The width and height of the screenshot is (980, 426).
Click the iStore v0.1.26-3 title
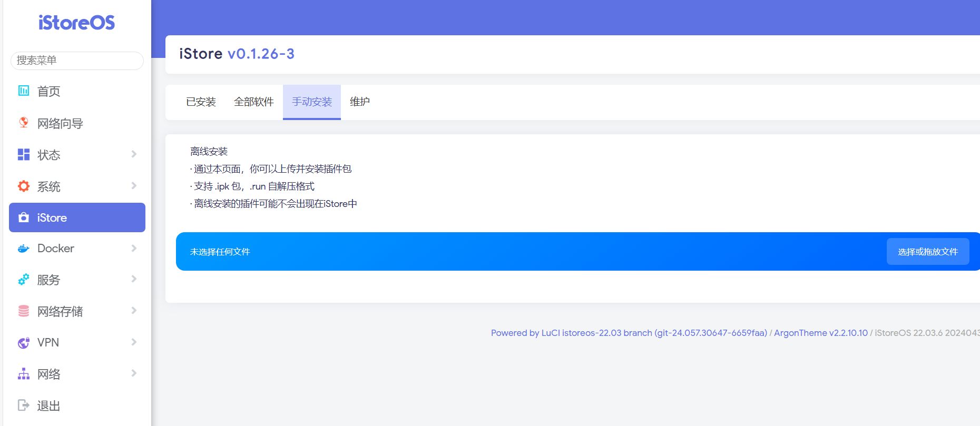[237, 54]
